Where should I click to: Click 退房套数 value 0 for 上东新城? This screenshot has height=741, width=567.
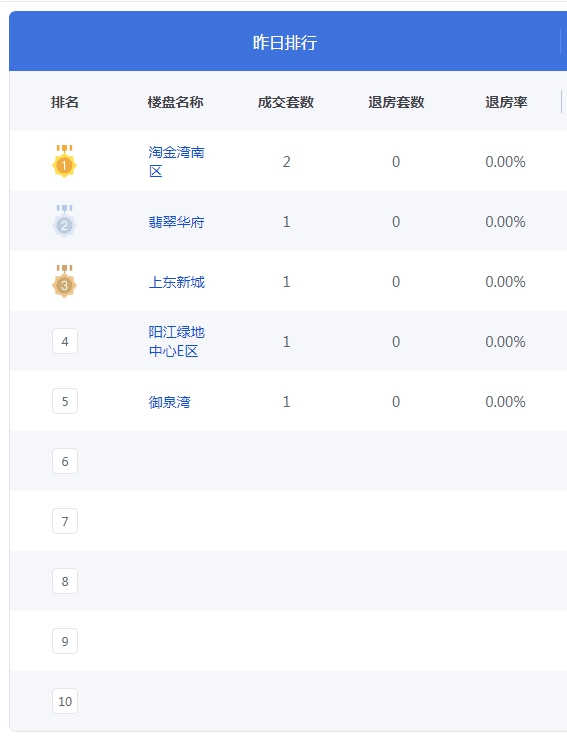click(396, 282)
